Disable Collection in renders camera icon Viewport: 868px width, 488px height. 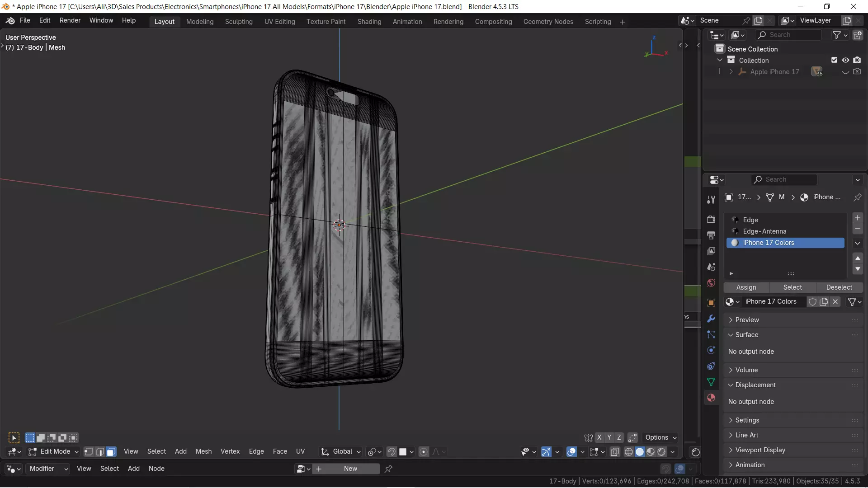pos(857,60)
